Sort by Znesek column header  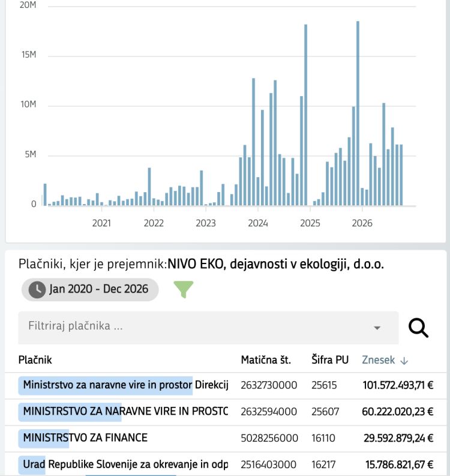tap(379, 360)
